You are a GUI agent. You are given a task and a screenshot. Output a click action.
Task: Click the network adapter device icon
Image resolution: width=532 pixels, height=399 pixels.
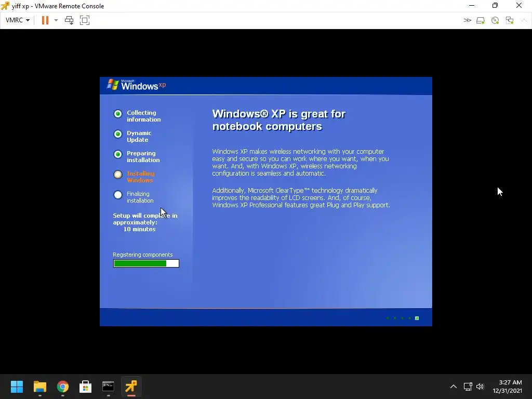click(509, 20)
